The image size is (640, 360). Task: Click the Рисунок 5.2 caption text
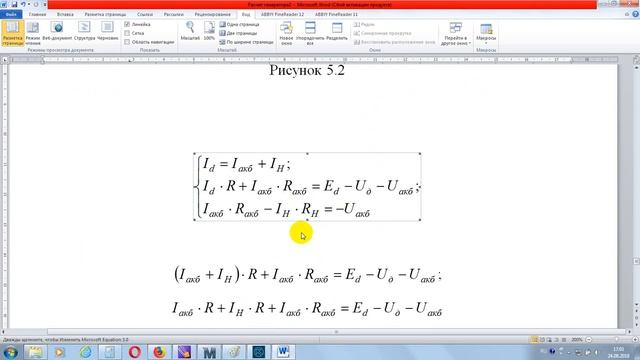click(307, 70)
